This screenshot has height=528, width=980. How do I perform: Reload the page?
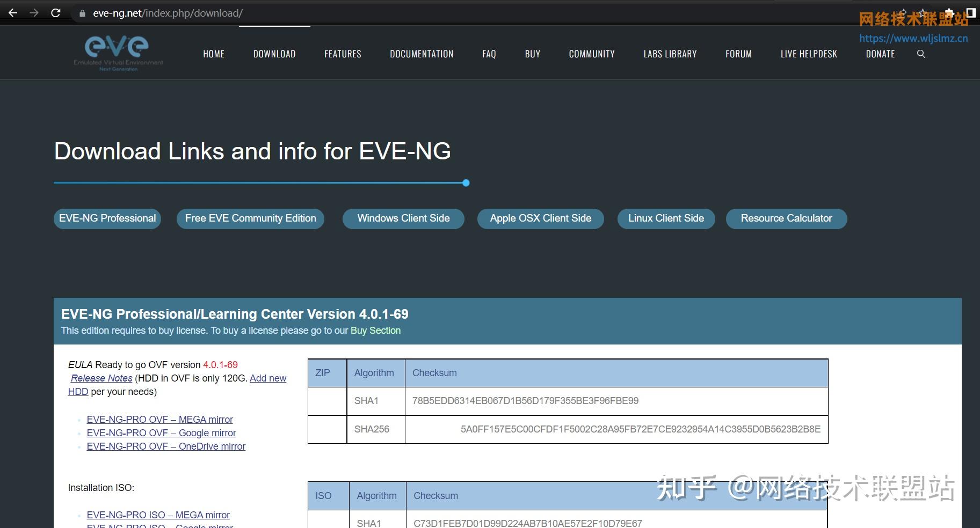coord(55,13)
